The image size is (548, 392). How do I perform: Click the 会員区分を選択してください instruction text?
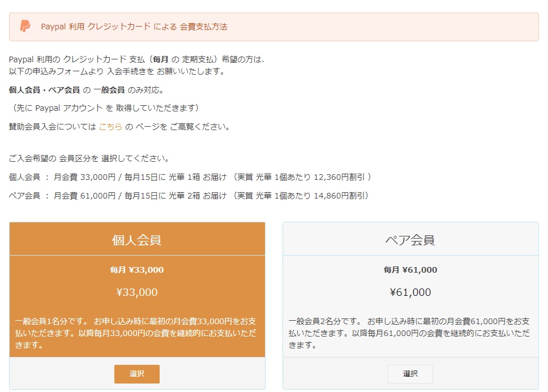[x=89, y=158]
